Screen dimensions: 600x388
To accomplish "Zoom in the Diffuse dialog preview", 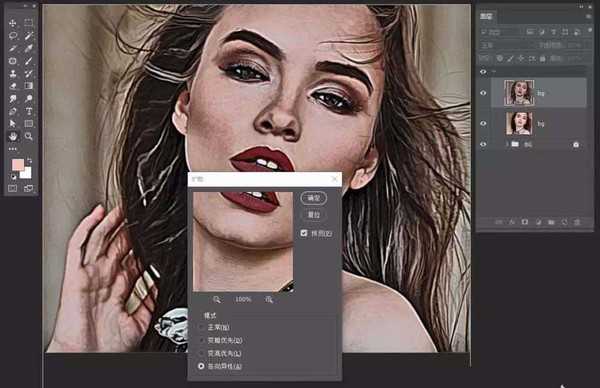I will [269, 299].
